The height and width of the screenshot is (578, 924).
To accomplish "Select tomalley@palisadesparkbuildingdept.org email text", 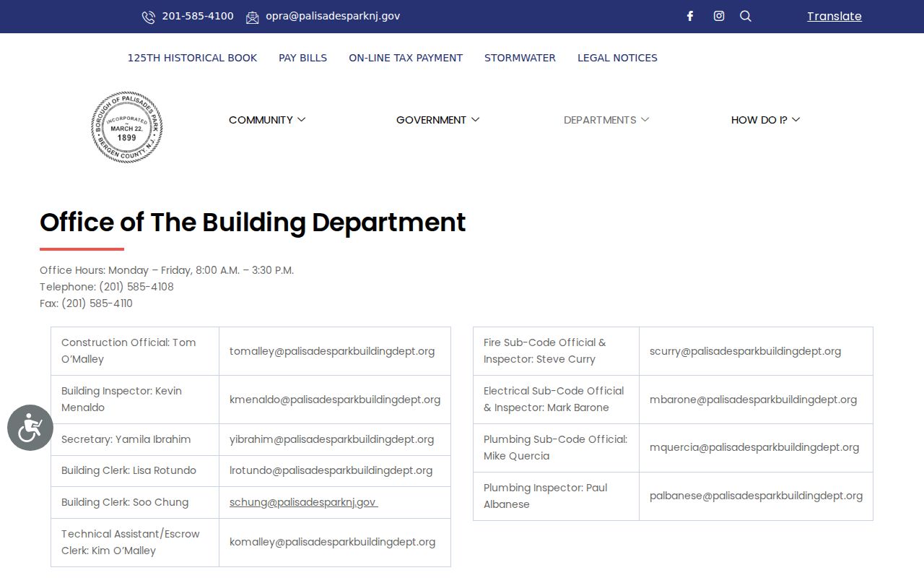I will 332,351.
